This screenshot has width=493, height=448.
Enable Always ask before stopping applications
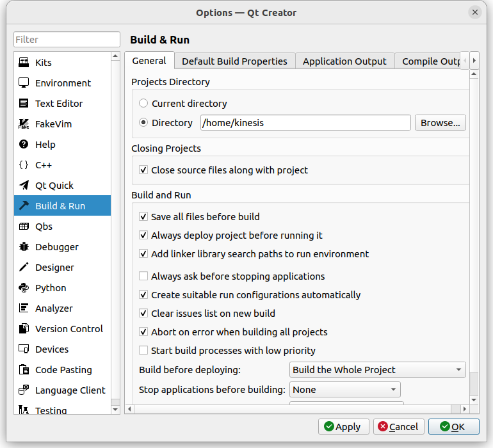point(143,276)
